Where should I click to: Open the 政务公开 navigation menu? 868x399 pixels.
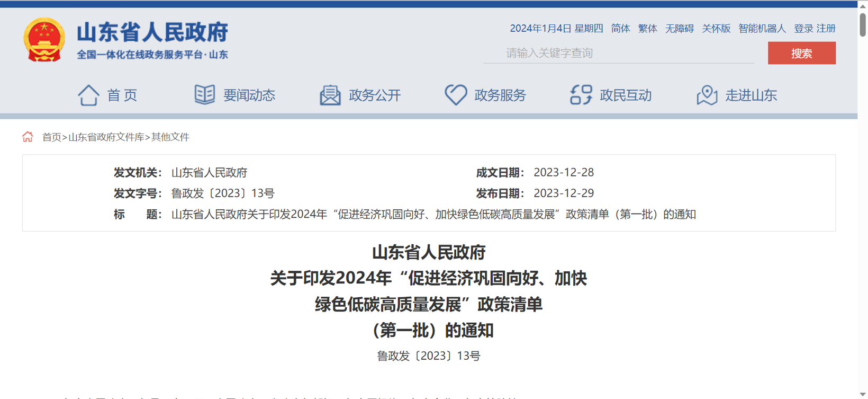(x=374, y=95)
